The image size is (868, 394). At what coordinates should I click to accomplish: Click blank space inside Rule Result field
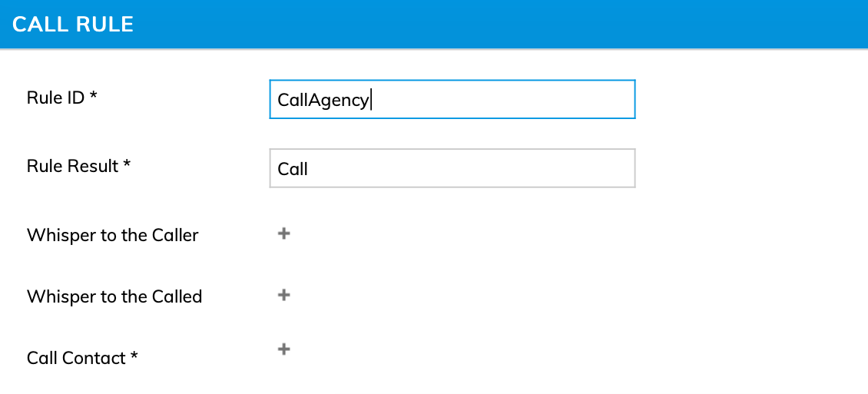pos(499,168)
